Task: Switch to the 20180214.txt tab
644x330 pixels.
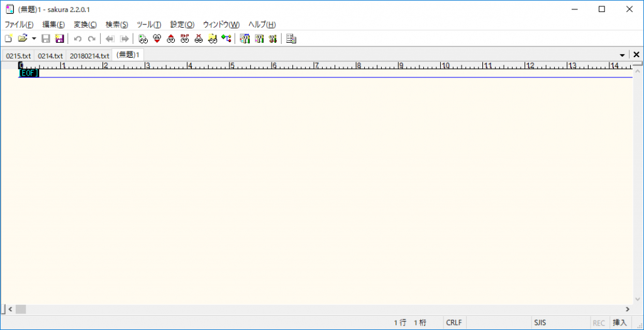Action: click(x=89, y=55)
